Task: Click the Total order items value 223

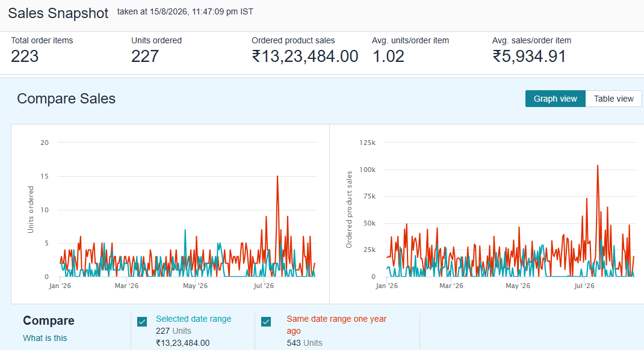Action: coord(25,56)
